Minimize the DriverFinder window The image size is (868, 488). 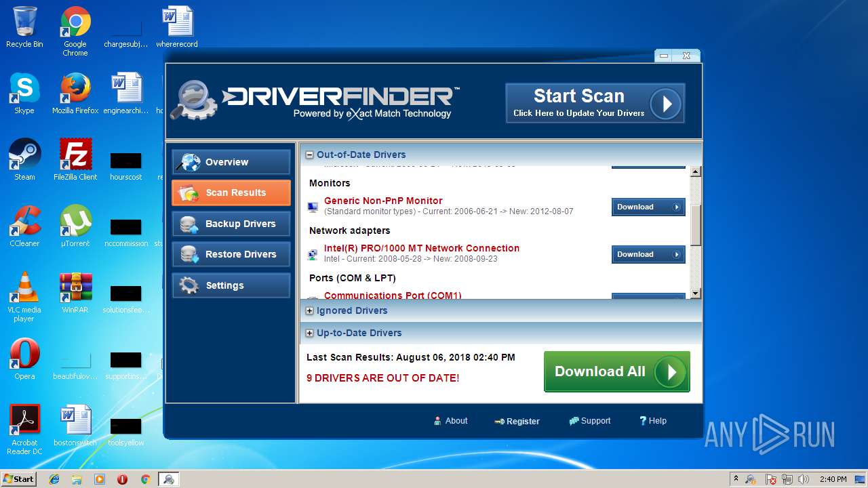point(664,56)
